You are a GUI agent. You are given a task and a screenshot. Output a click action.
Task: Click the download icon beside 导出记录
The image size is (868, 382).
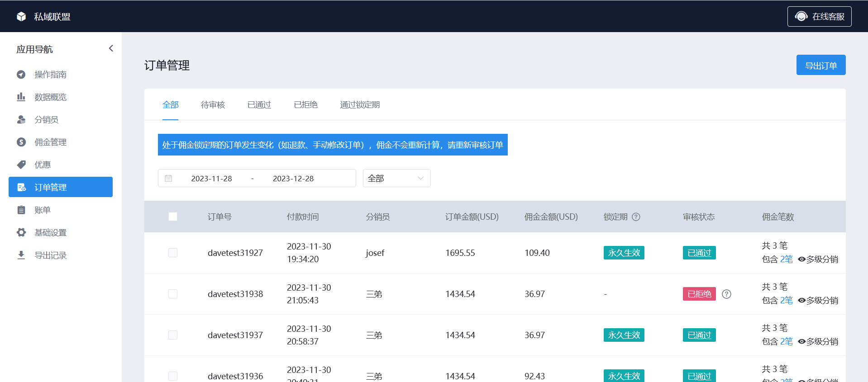[x=21, y=255]
